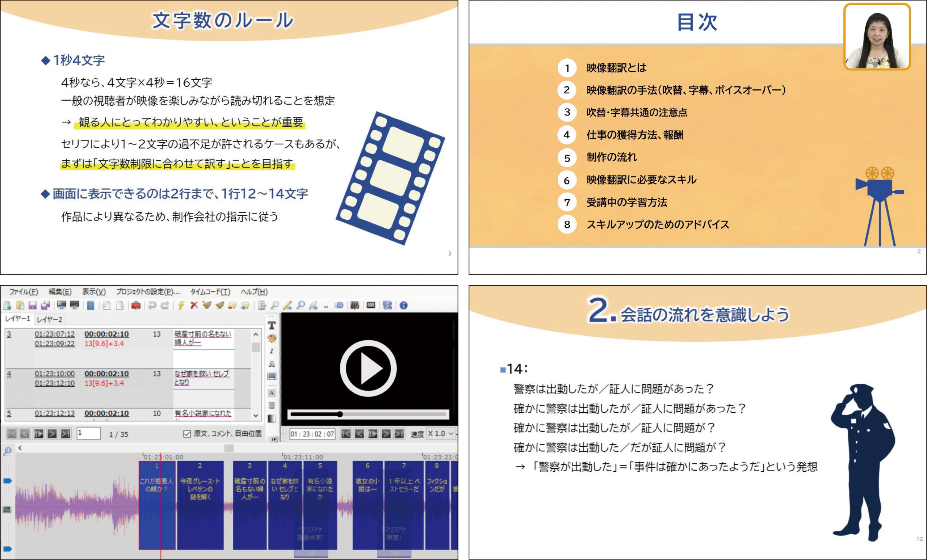
Task: Click the New file toolbar icon
Action: pos(7,306)
